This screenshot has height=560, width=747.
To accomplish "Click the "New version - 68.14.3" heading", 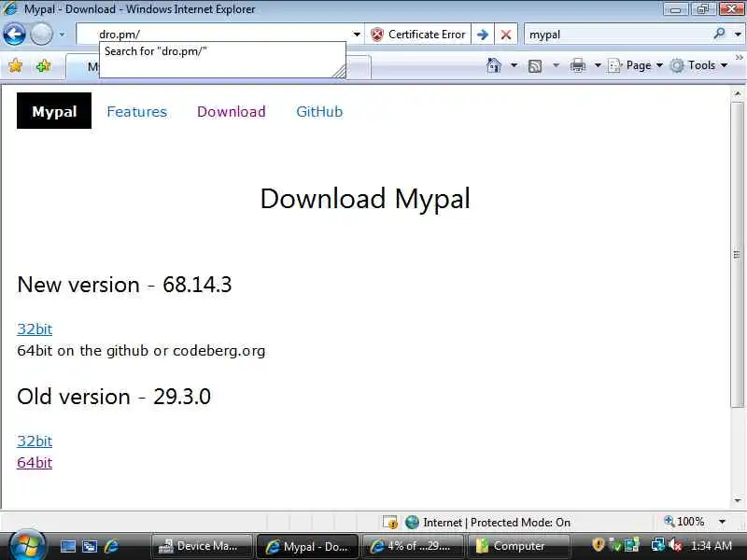I will click(124, 285).
